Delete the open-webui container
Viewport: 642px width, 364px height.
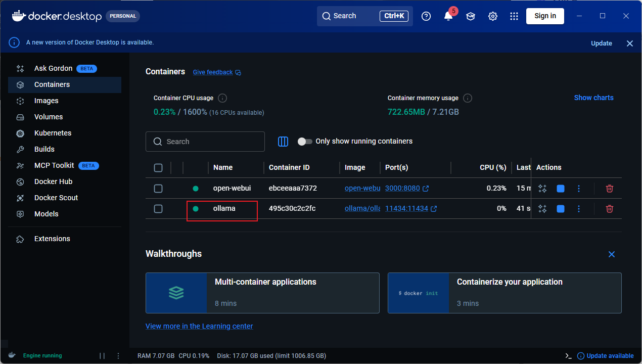click(610, 189)
